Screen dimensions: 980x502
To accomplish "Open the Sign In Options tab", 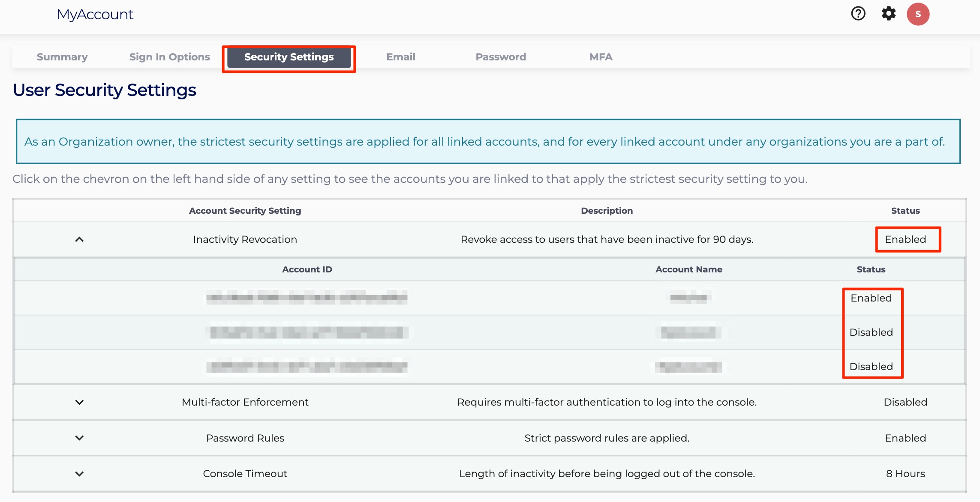I will coord(169,57).
